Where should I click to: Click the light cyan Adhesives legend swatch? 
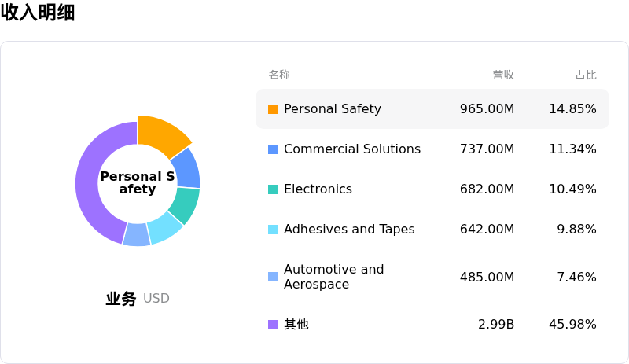pos(273,230)
